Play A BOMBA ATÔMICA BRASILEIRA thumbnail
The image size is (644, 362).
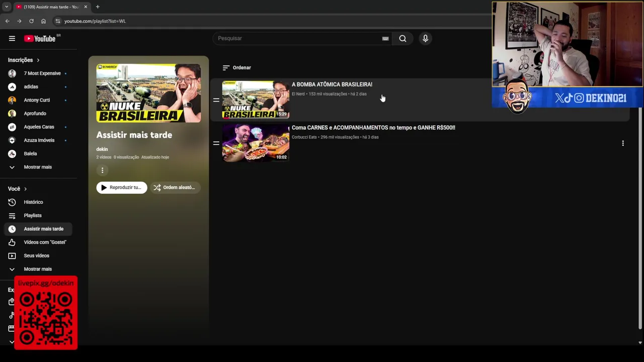point(256,100)
